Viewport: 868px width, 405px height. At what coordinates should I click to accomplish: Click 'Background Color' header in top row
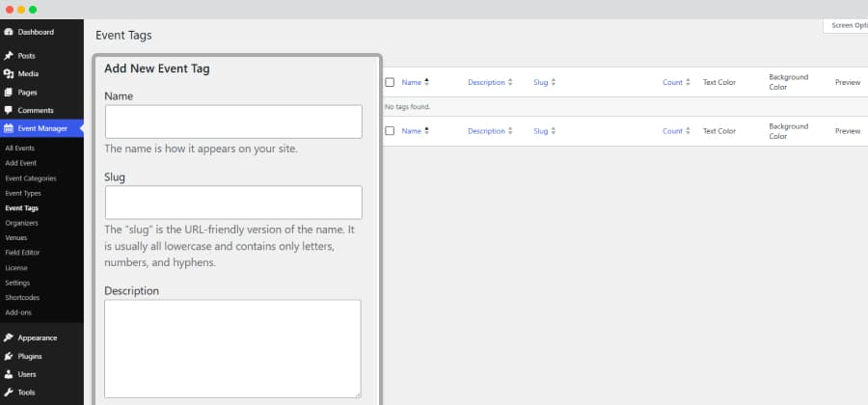coord(788,82)
